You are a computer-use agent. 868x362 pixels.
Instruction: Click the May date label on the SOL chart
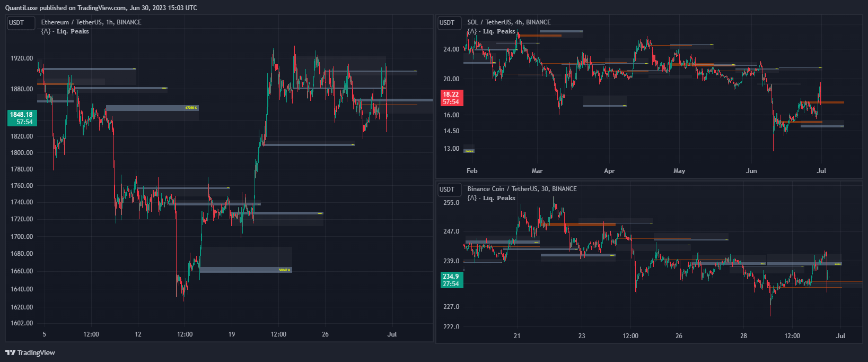pyautogui.click(x=679, y=171)
